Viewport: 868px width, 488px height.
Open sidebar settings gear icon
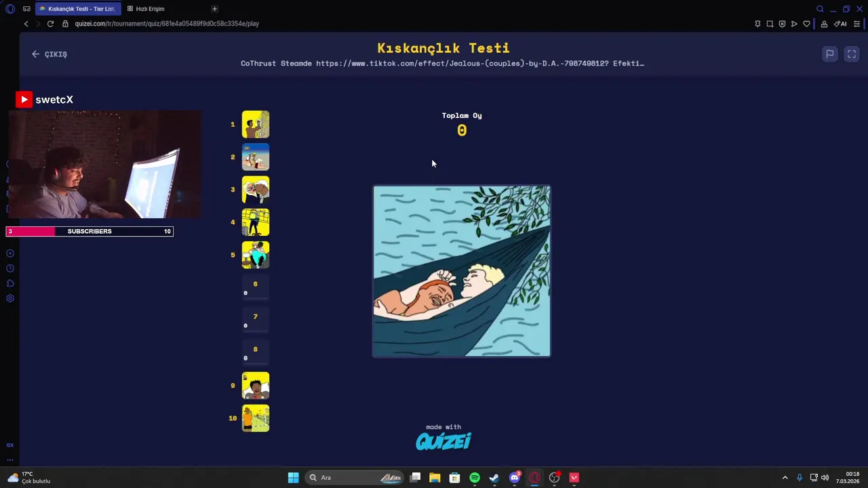[10, 298]
